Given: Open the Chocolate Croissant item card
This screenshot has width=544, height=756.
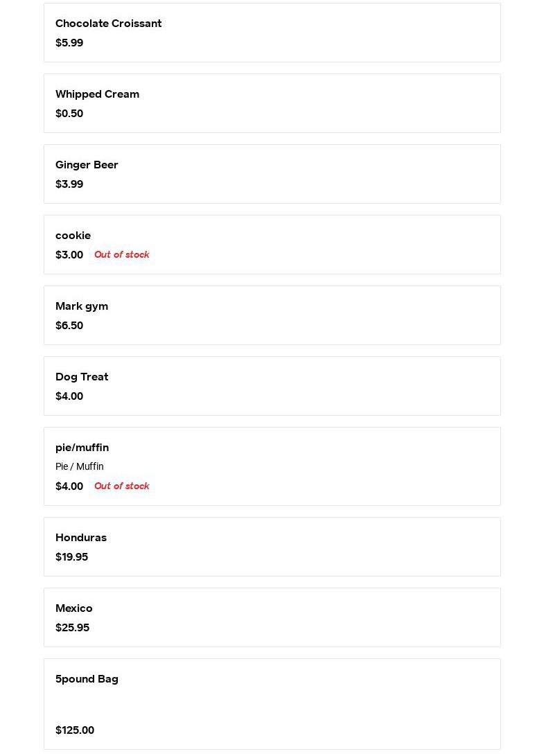Looking at the screenshot, I should 272,33.
